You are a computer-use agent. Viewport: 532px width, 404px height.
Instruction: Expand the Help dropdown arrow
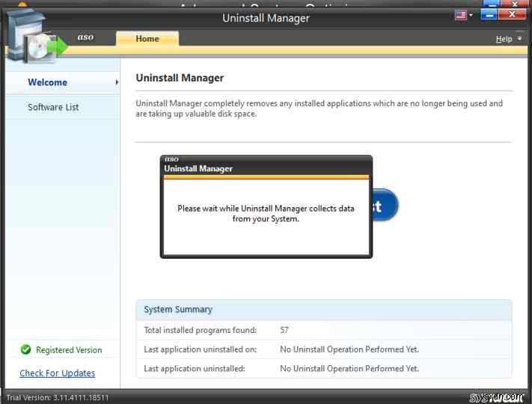pyautogui.click(x=519, y=39)
